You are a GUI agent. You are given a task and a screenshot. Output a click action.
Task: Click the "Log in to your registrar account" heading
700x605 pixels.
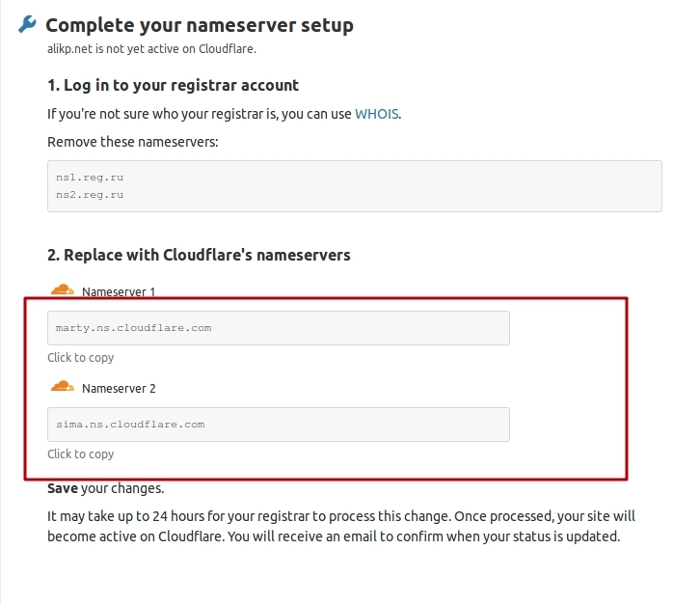pyautogui.click(x=174, y=85)
